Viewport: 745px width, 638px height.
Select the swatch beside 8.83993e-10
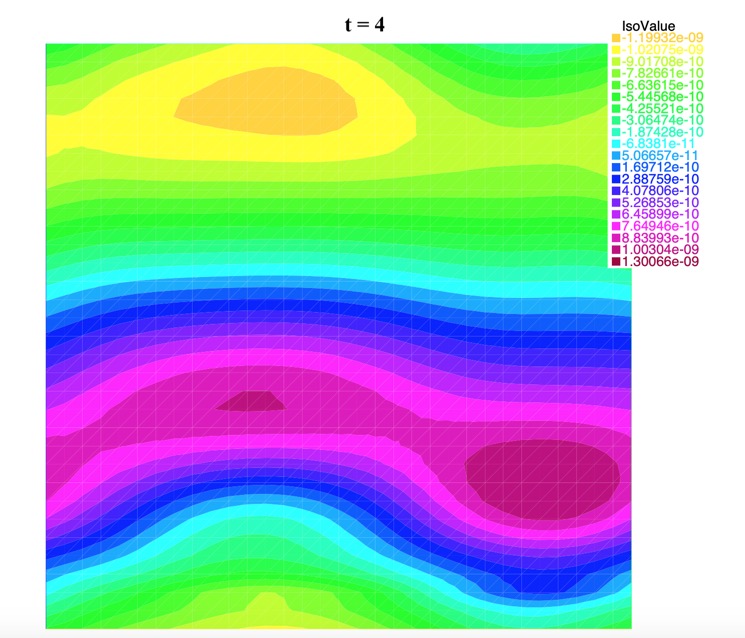click(616, 238)
